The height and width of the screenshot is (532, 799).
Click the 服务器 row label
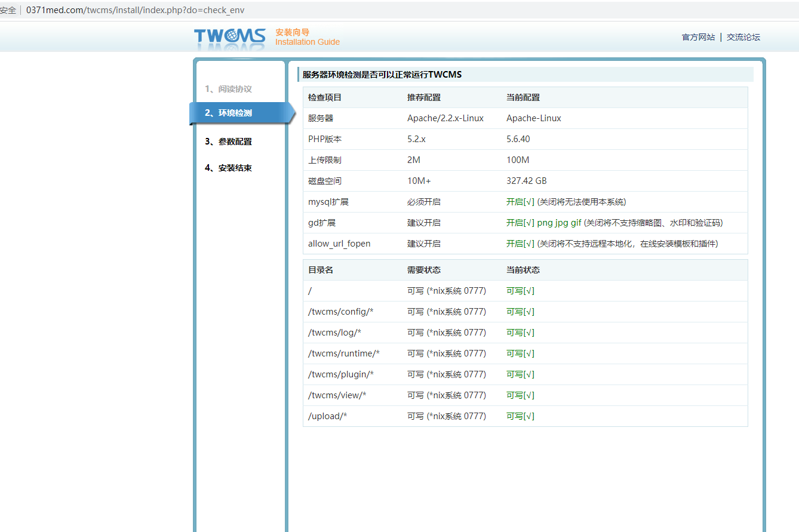[321, 118]
